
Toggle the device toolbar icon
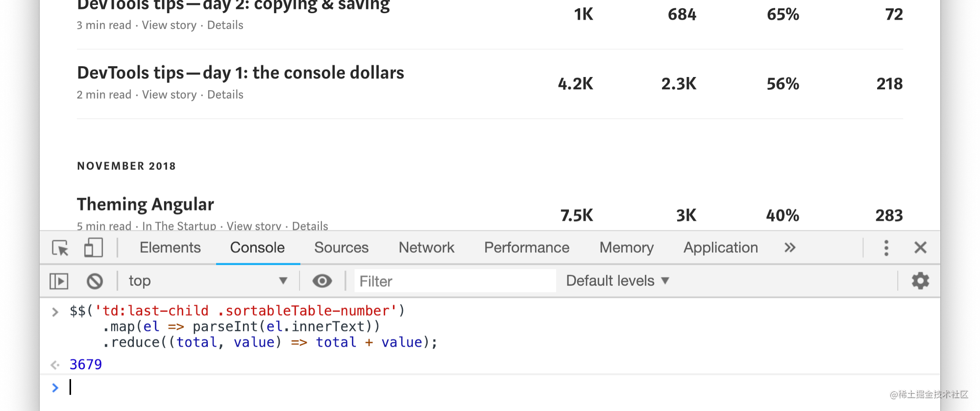point(93,248)
